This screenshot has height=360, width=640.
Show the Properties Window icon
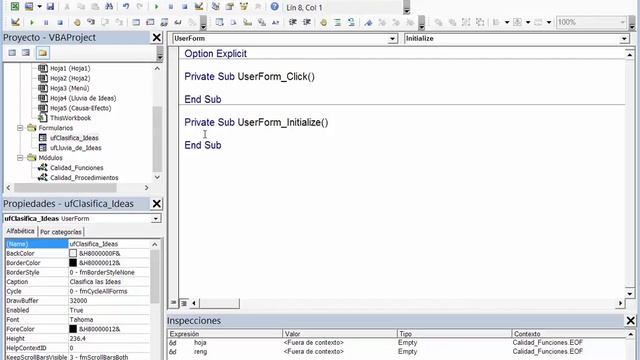point(230,7)
